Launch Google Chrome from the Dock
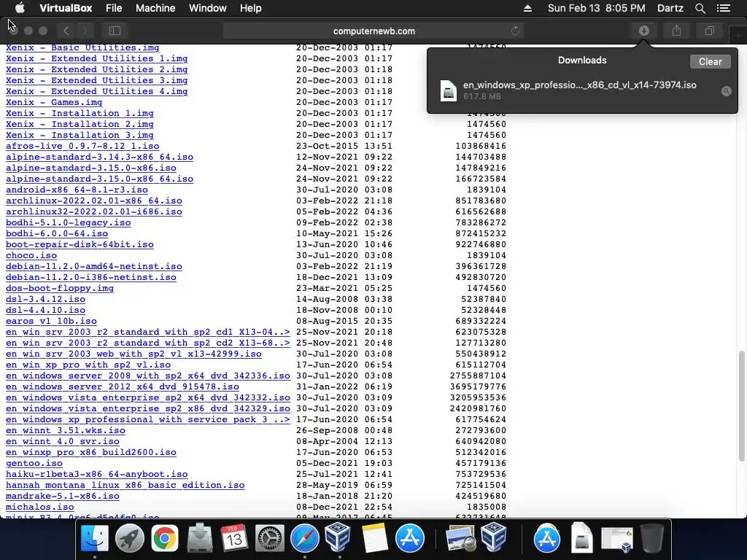The image size is (747, 560). coord(165,539)
